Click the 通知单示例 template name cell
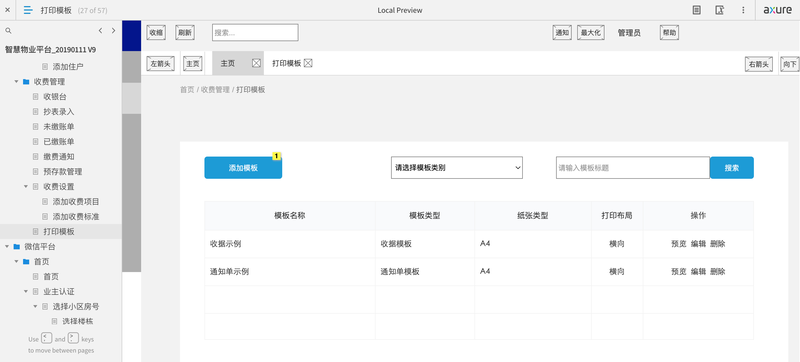Viewport: 800px width, 362px height. point(290,272)
